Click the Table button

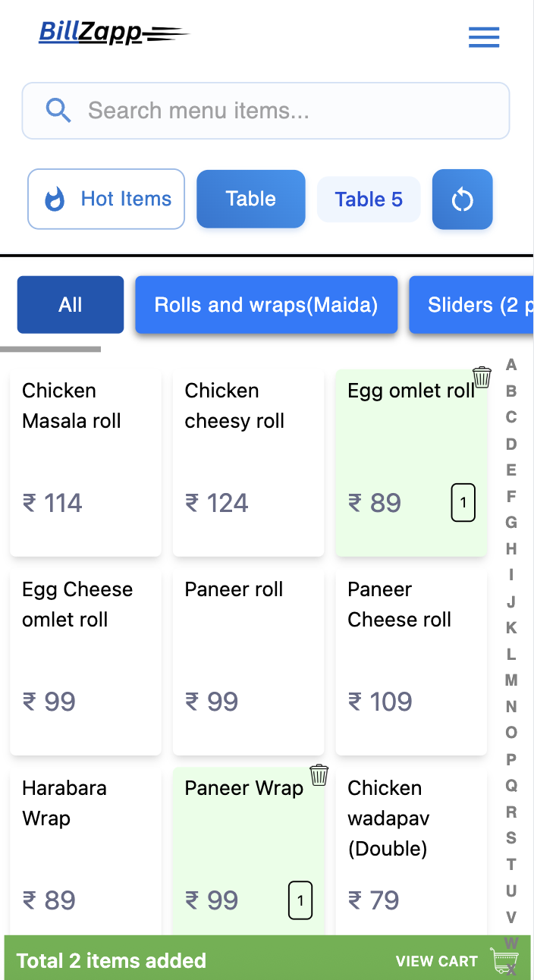click(x=250, y=199)
